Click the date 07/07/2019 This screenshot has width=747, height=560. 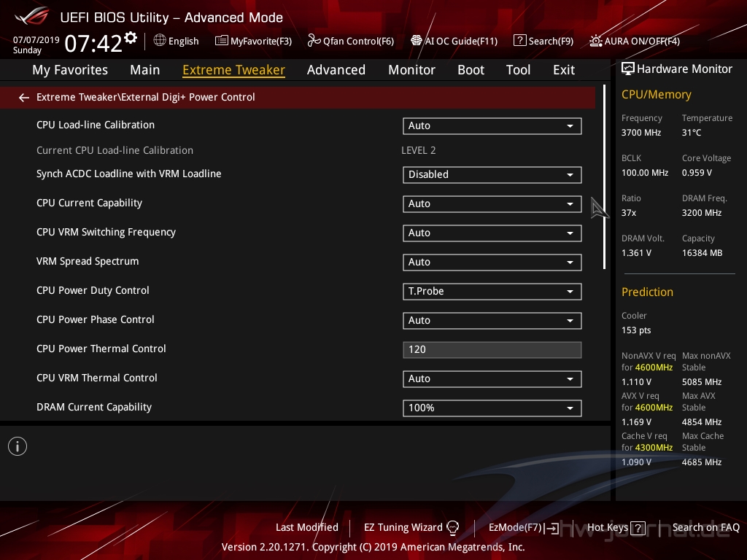(x=36, y=40)
